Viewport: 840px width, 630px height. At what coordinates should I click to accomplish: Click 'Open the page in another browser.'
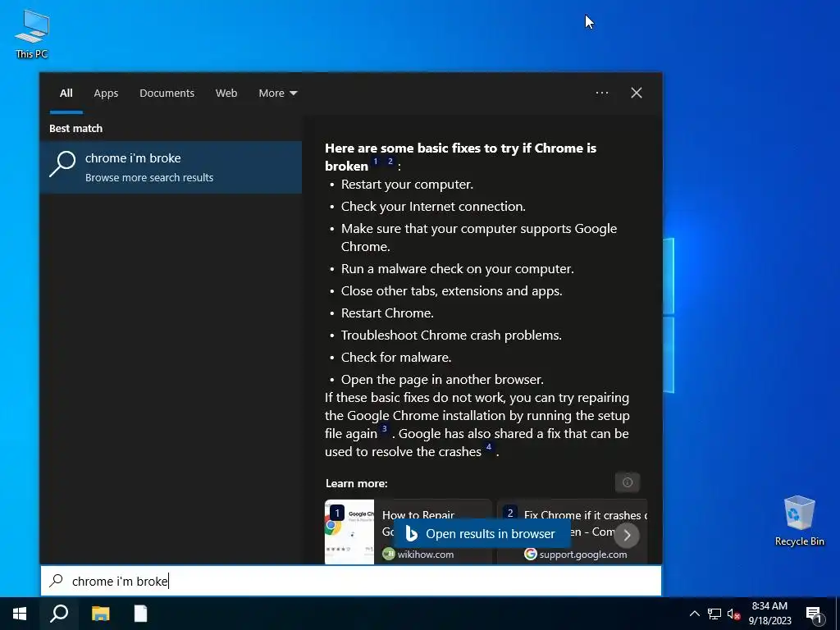[442, 379]
